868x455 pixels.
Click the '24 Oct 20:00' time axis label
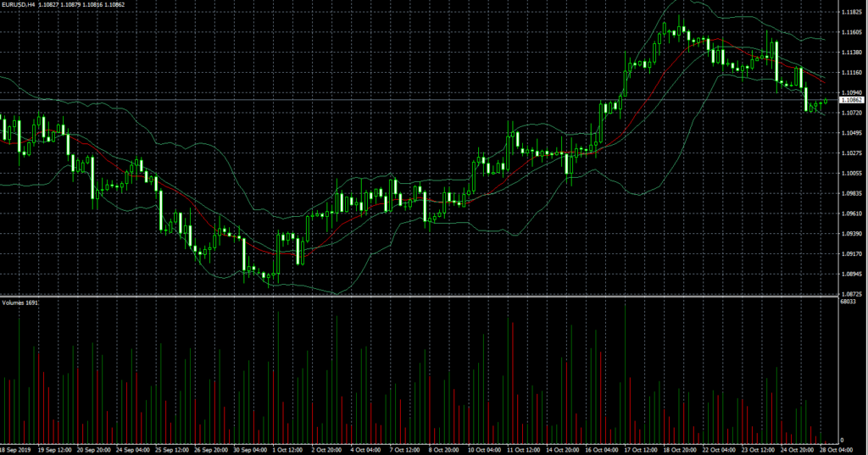point(797,450)
